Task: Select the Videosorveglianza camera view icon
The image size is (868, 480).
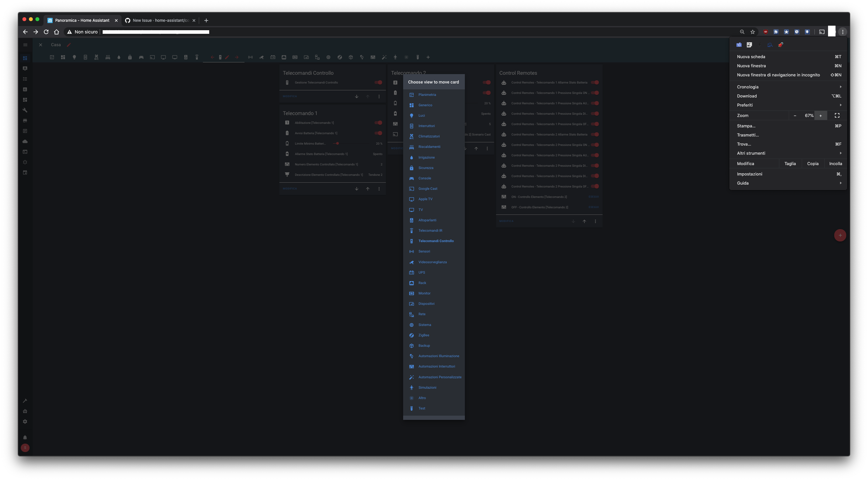Action: coord(262,57)
